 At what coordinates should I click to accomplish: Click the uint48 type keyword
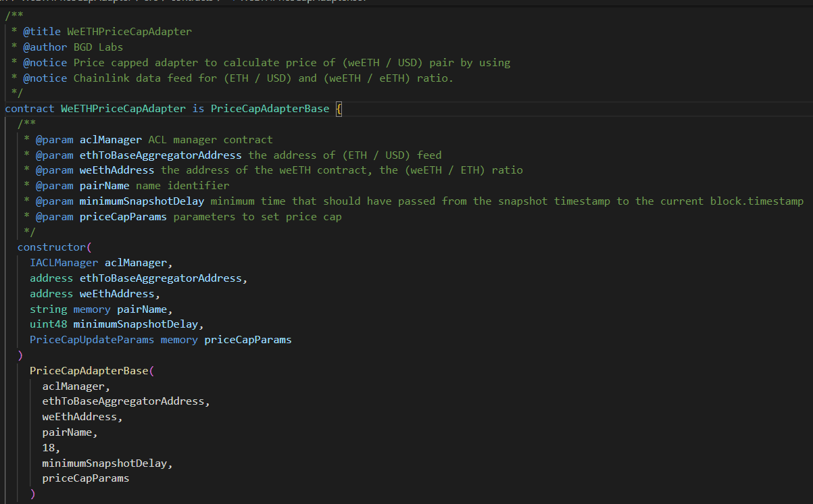(x=48, y=324)
